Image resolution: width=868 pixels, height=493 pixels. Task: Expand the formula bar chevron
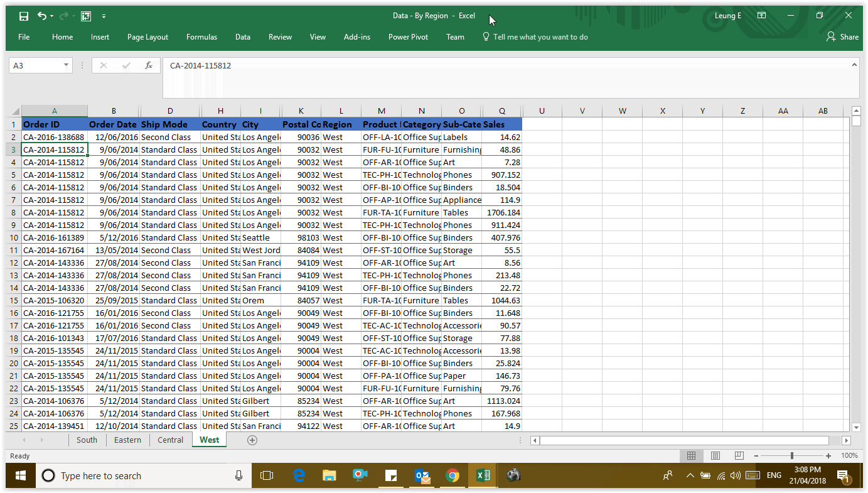(x=854, y=65)
